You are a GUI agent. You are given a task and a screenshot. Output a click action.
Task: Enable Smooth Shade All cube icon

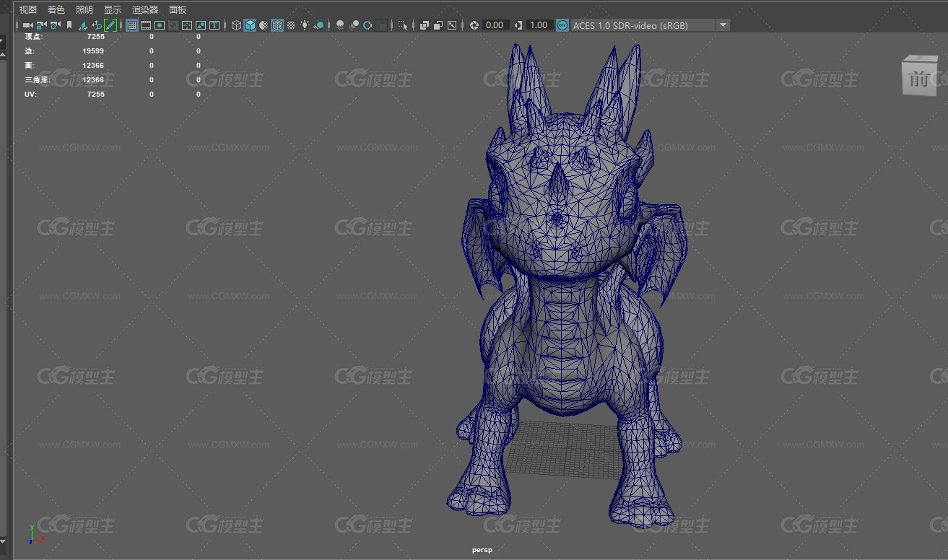(x=250, y=25)
